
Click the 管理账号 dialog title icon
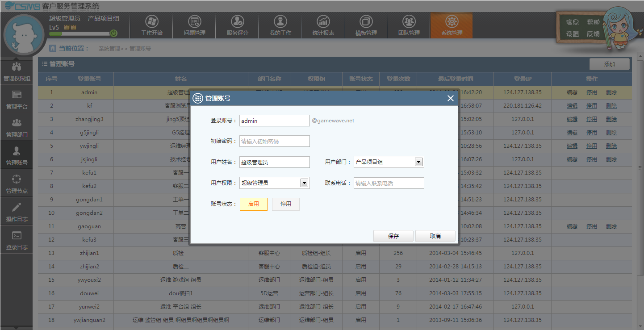197,98
